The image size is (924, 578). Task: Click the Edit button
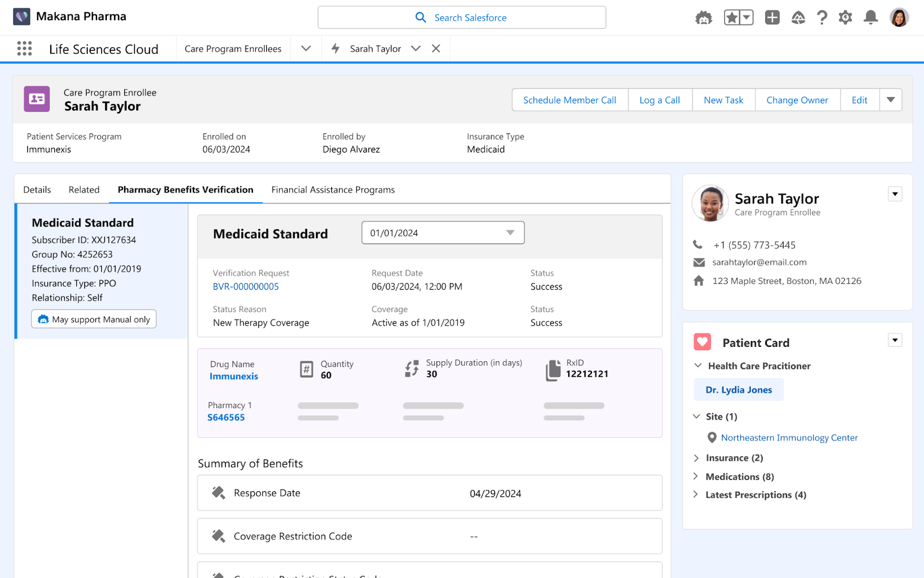[859, 100]
